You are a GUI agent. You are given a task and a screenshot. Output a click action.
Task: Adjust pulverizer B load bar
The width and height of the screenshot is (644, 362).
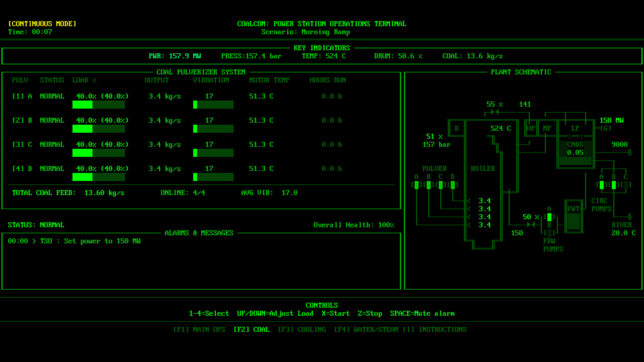(98, 129)
